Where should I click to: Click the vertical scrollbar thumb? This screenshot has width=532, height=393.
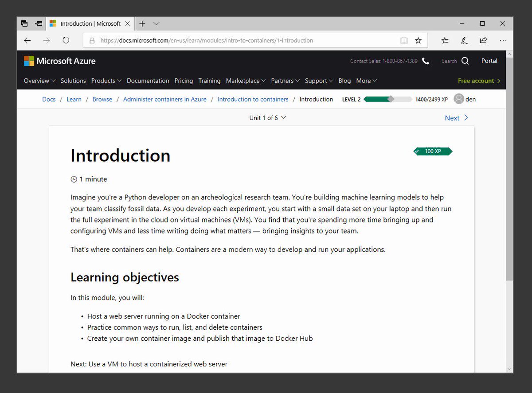pos(509,169)
